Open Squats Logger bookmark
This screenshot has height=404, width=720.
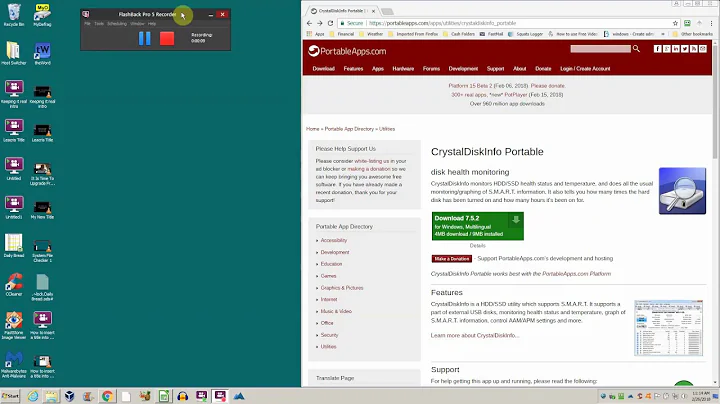525,34
